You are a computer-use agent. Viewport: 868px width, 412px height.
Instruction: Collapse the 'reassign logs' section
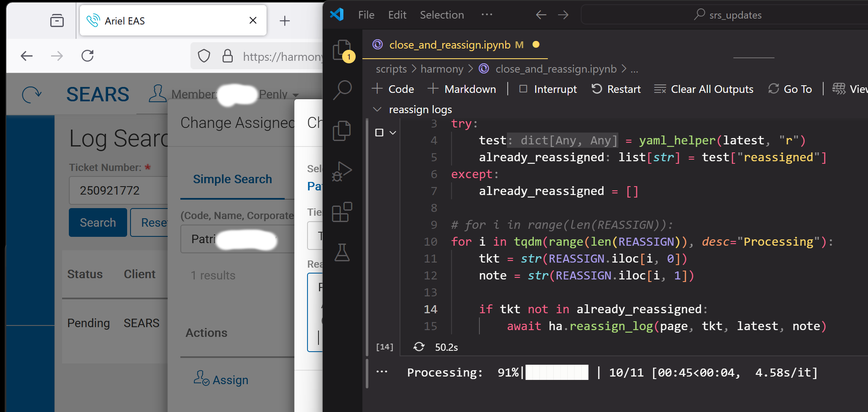pyautogui.click(x=377, y=110)
